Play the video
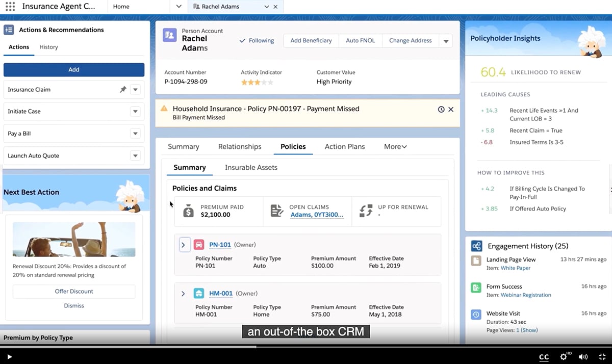This screenshot has width=612, height=364. pyautogui.click(x=8, y=357)
